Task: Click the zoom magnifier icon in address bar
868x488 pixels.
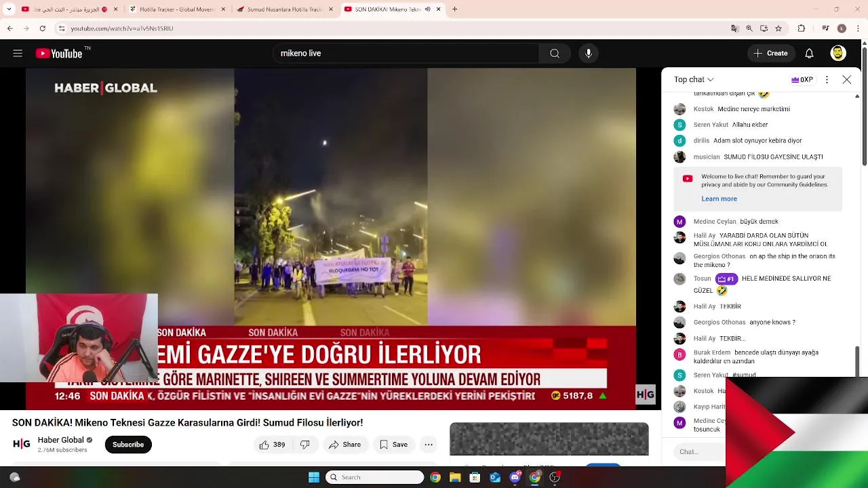Action: tap(749, 28)
